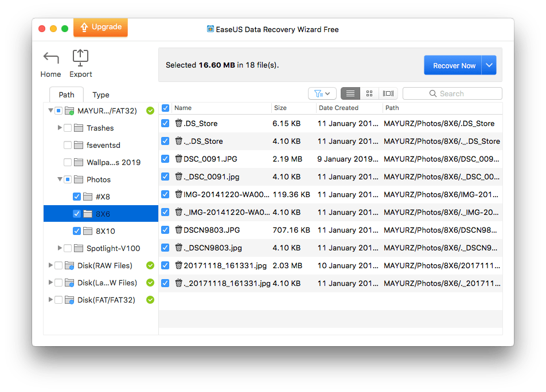
Task: Click the Upgrade button
Action: (x=100, y=27)
